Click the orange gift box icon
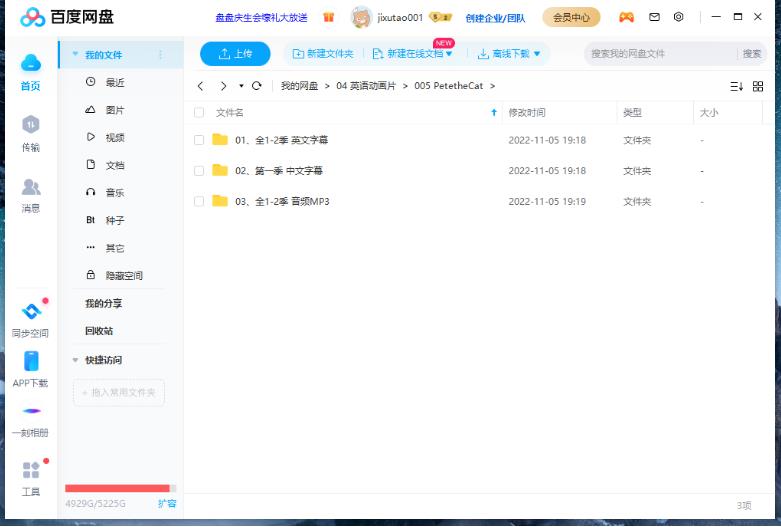The height and width of the screenshot is (527, 781). pos(328,17)
